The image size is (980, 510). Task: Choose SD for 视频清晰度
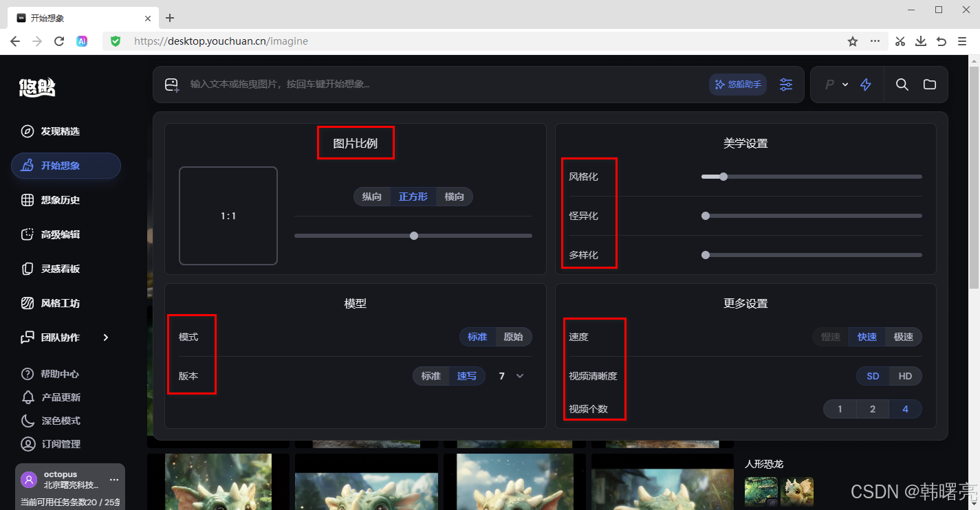coord(873,376)
